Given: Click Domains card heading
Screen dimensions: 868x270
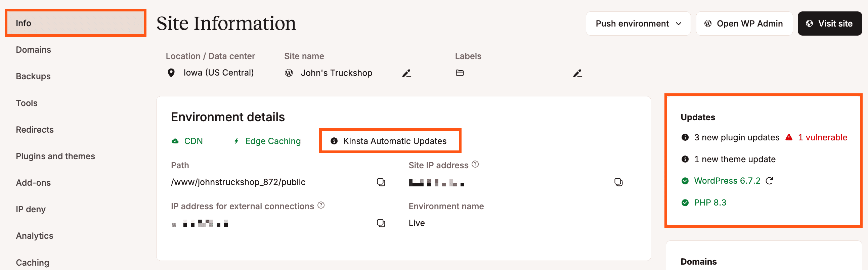Looking at the screenshot, I should click(698, 262).
